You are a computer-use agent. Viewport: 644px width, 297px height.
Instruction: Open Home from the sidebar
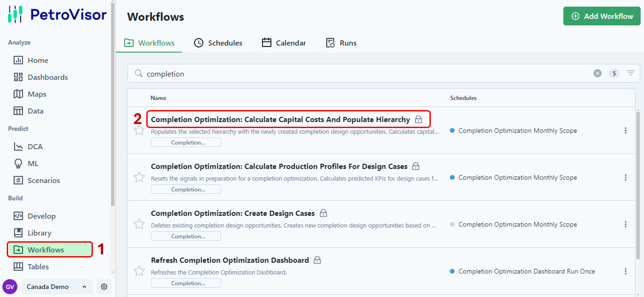tap(31, 60)
